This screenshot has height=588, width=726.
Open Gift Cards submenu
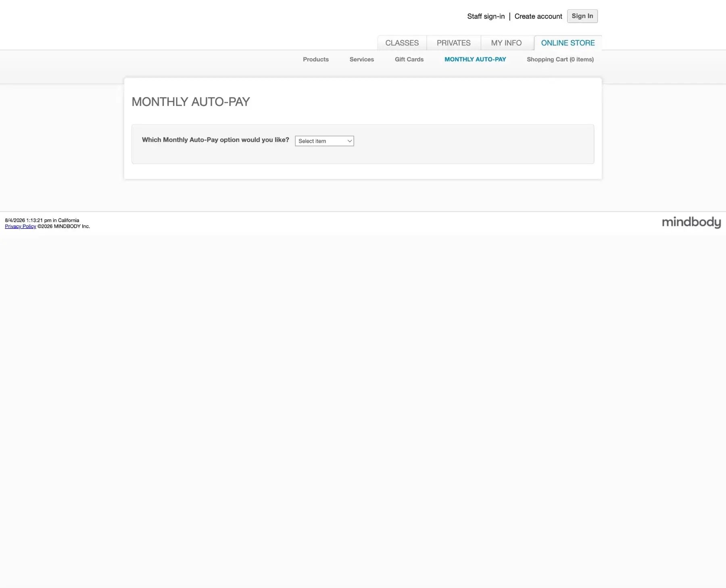[409, 59]
